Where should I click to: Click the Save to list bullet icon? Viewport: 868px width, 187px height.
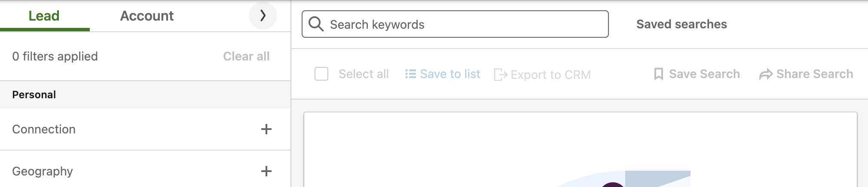click(x=410, y=74)
